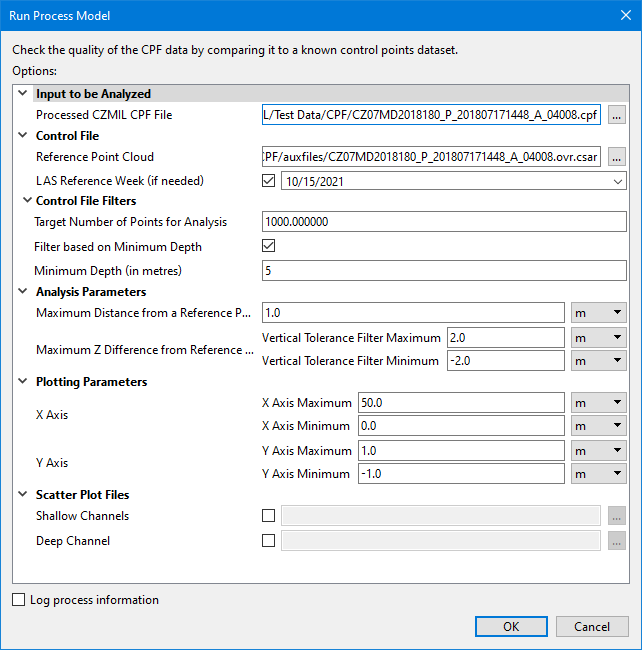The image size is (642, 650).
Task: Check Log process information box
Action: coord(20,600)
